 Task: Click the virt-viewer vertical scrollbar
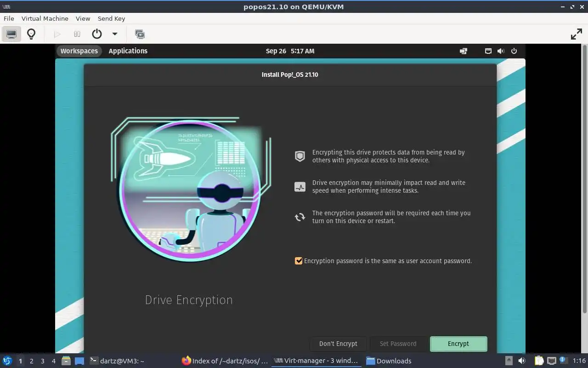tap(585, 179)
